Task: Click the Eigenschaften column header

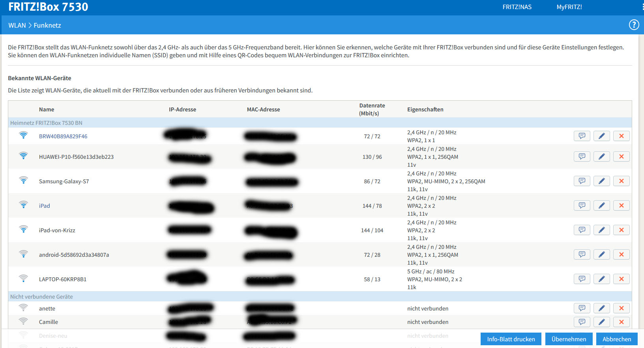Action: (x=425, y=109)
